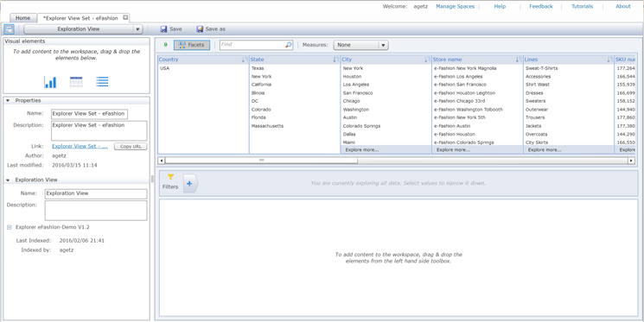Open the Tutorials link
This screenshot has height=322, width=644.
click(583, 6)
